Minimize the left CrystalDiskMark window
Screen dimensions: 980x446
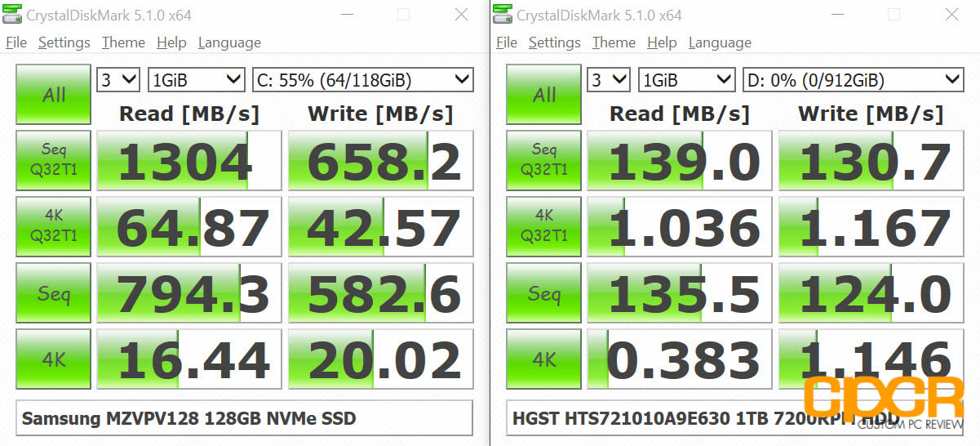(x=347, y=15)
